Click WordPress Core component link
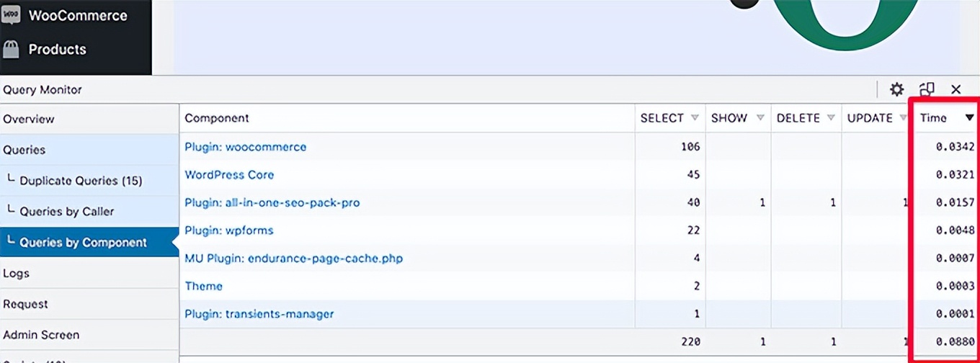 pos(229,175)
